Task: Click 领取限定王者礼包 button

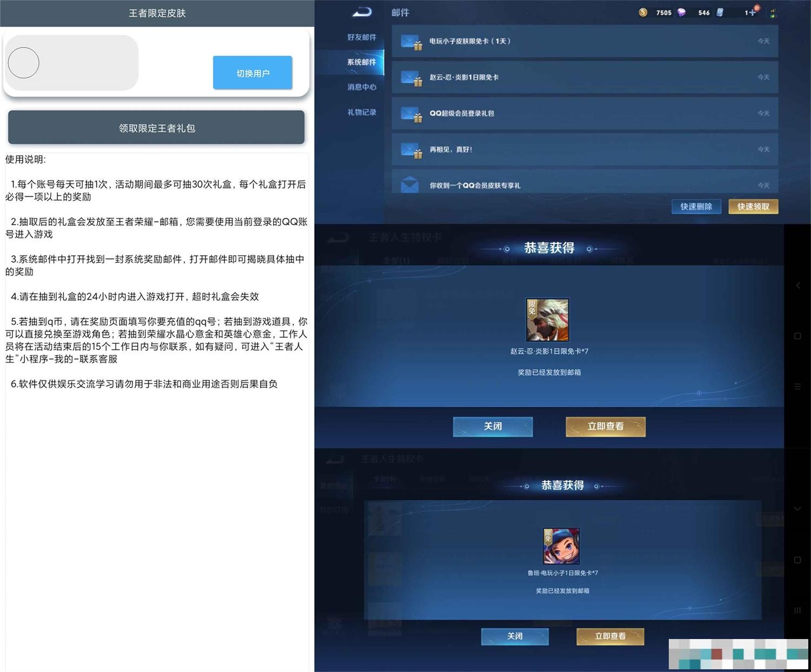Action: [156, 128]
